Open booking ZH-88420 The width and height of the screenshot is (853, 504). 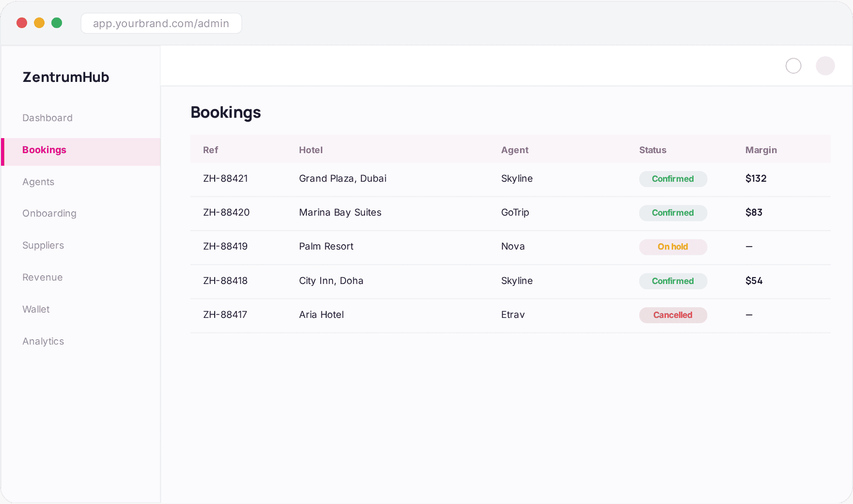(x=226, y=212)
